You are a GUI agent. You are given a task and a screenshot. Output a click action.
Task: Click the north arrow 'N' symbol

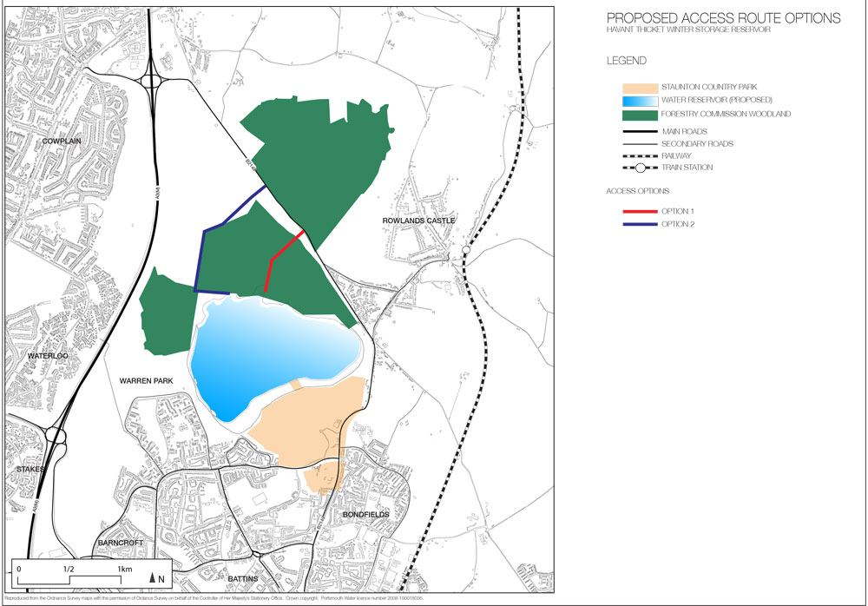pyautogui.click(x=157, y=579)
